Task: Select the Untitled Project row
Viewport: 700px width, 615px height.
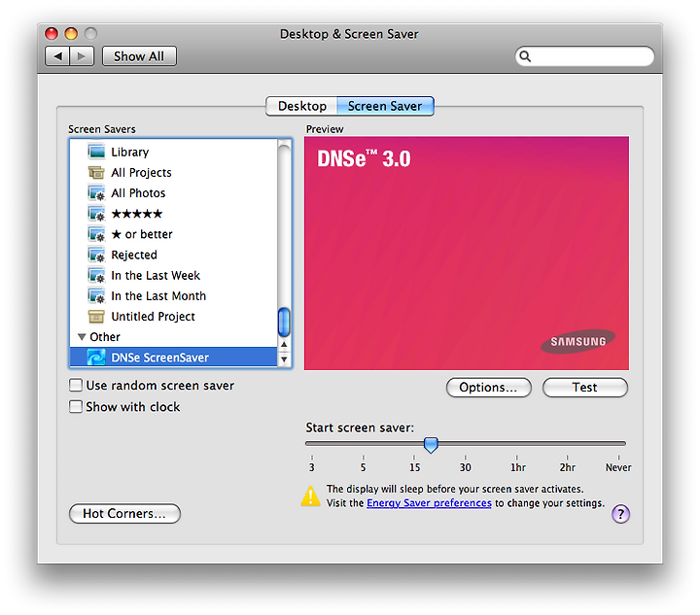Action: pyautogui.click(x=174, y=316)
